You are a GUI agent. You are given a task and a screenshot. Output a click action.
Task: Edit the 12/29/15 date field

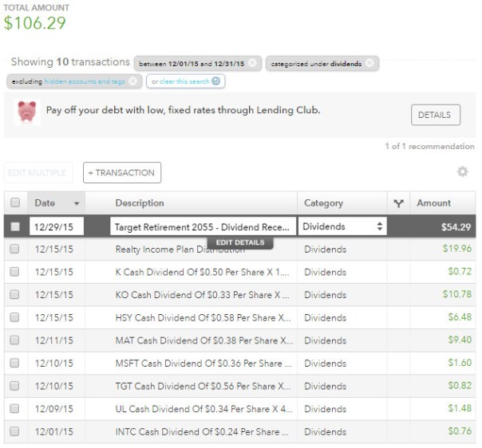[x=56, y=226]
